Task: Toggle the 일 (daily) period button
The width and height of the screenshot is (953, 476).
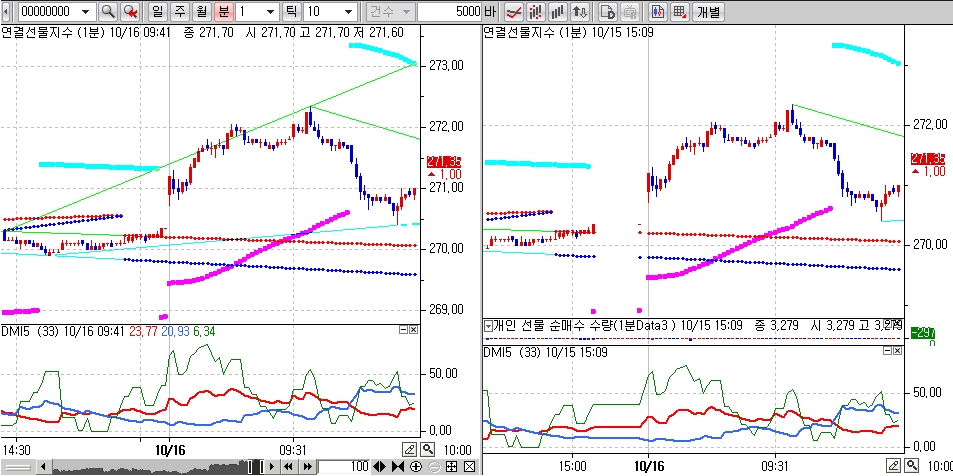Action: click(x=157, y=12)
